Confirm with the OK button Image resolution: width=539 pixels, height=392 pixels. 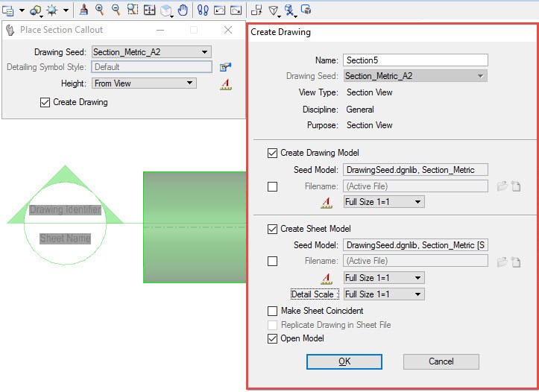pos(344,361)
